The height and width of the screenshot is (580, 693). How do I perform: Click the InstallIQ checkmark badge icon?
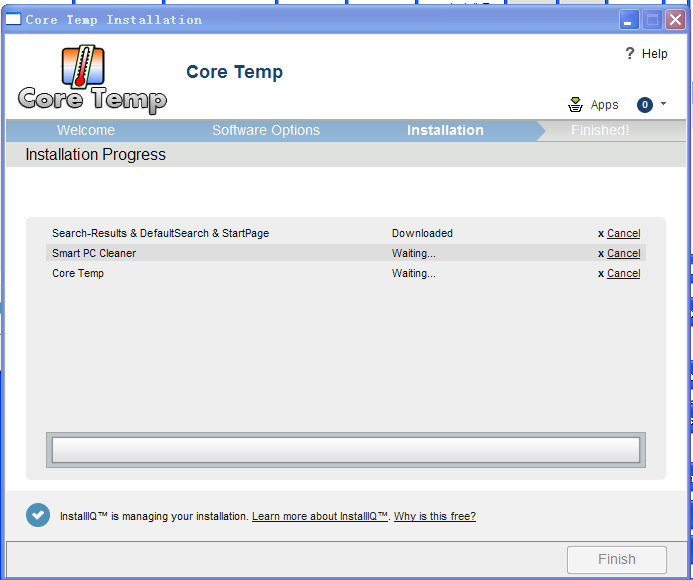[x=38, y=515]
